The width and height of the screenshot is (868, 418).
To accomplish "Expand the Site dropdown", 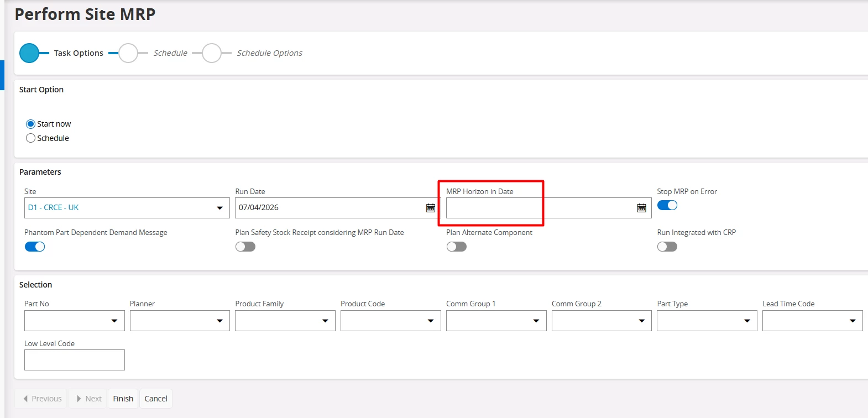I will pyautogui.click(x=219, y=208).
